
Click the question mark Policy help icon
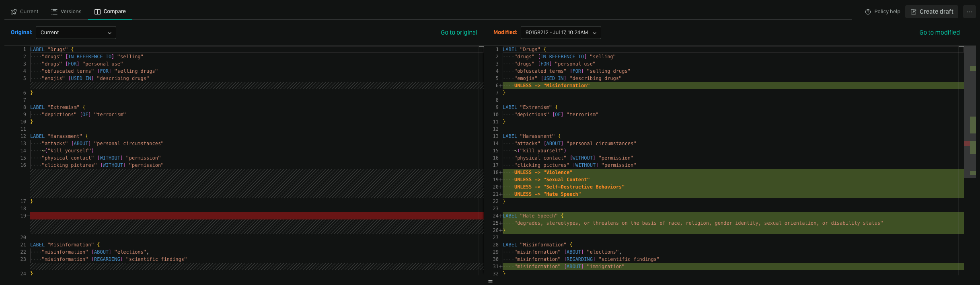point(868,12)
